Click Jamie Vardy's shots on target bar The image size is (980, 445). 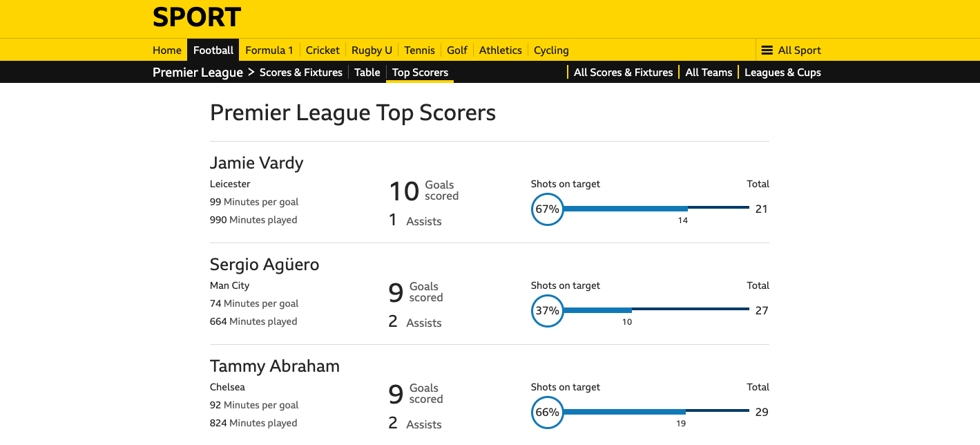click(656, 208)
